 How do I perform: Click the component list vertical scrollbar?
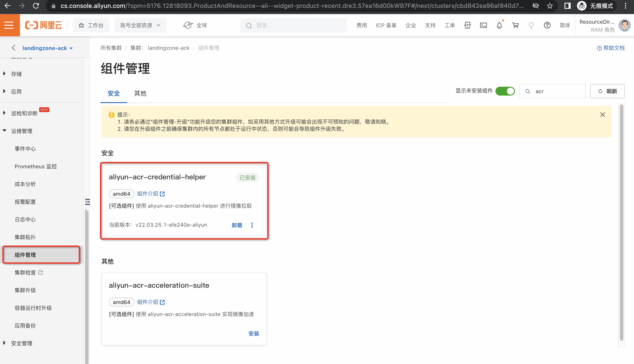[x=621, y=222]
